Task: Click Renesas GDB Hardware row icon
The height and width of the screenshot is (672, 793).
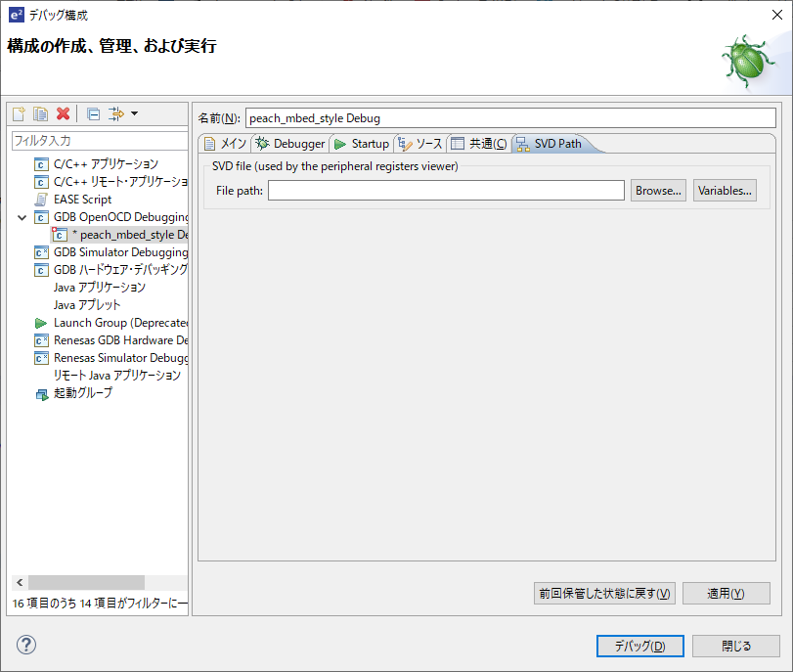Action: pos(41,340)
